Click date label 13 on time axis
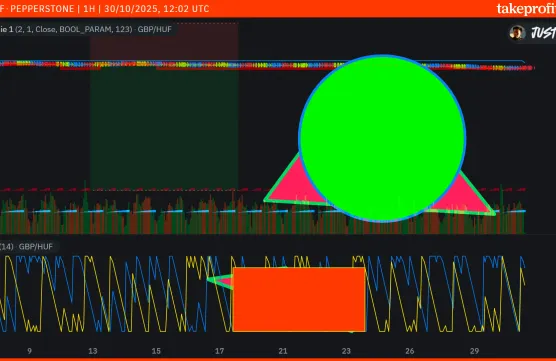 point(93,351)
